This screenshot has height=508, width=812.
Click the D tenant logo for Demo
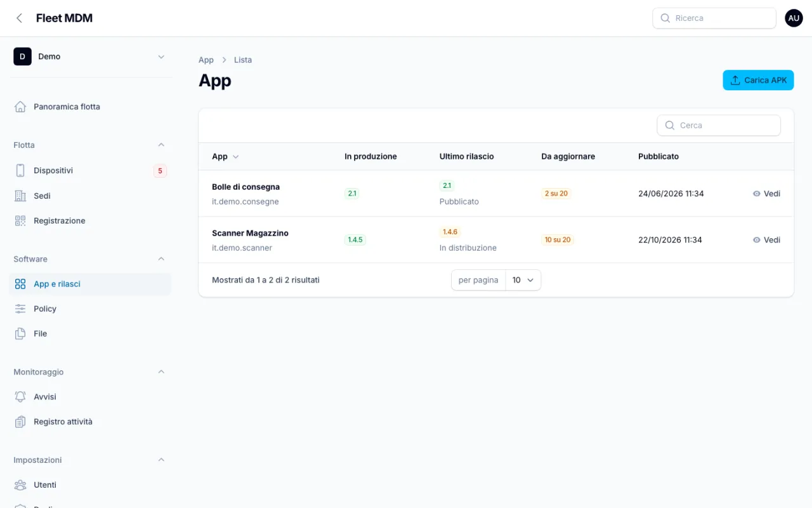point(22,57)
